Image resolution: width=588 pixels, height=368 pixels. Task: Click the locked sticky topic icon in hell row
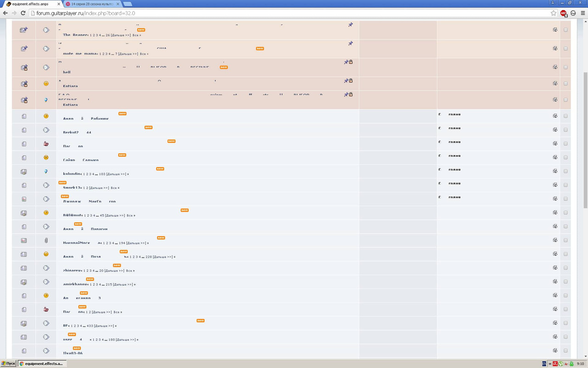(x=24, y=67)
